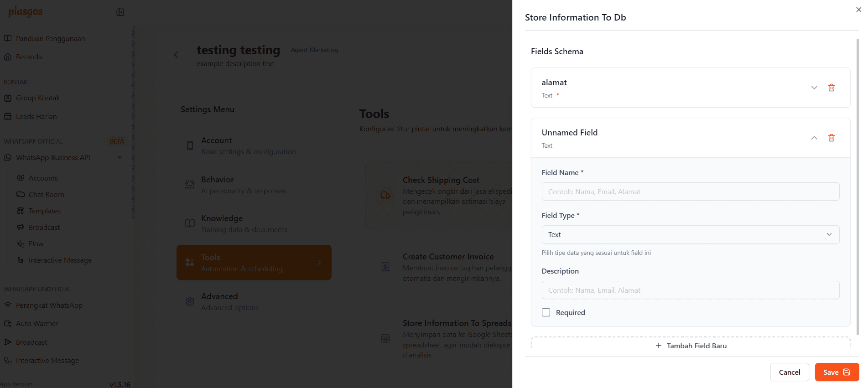Expand the alamat field details
Viewport: 868px width, 388px height.
coord(814,88)
